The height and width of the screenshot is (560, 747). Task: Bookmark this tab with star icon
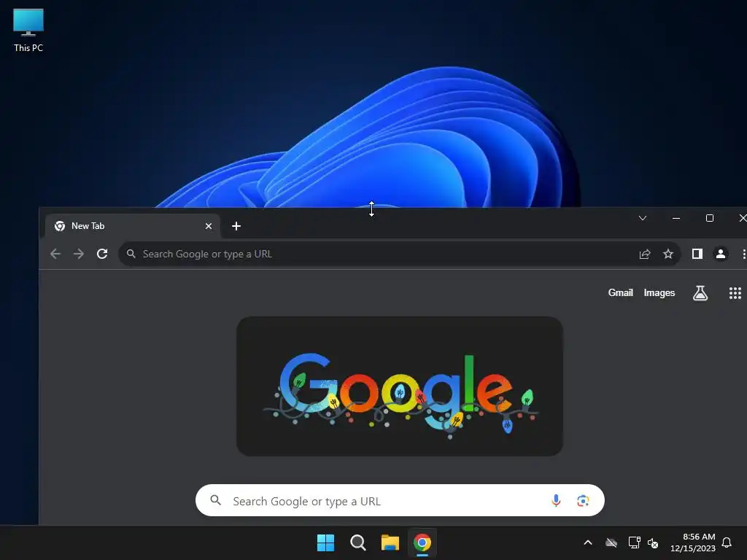[x=668, y=254]
